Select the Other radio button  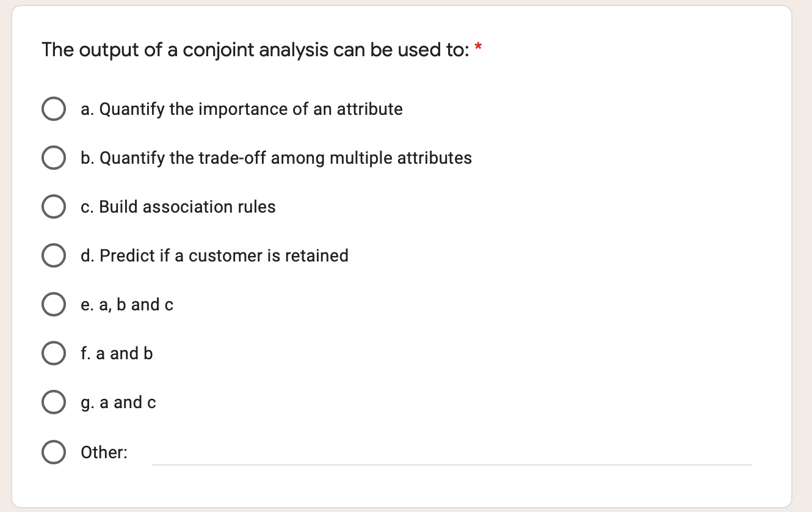pos(54,453)
